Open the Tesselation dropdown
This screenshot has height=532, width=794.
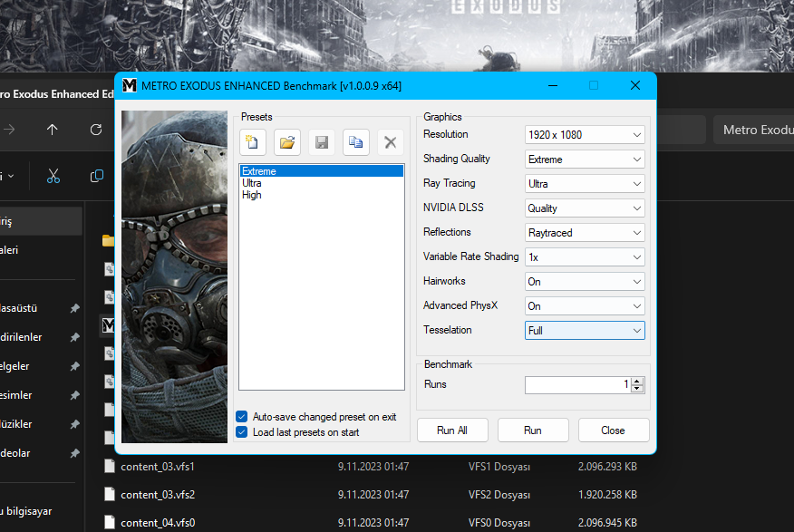585,331
